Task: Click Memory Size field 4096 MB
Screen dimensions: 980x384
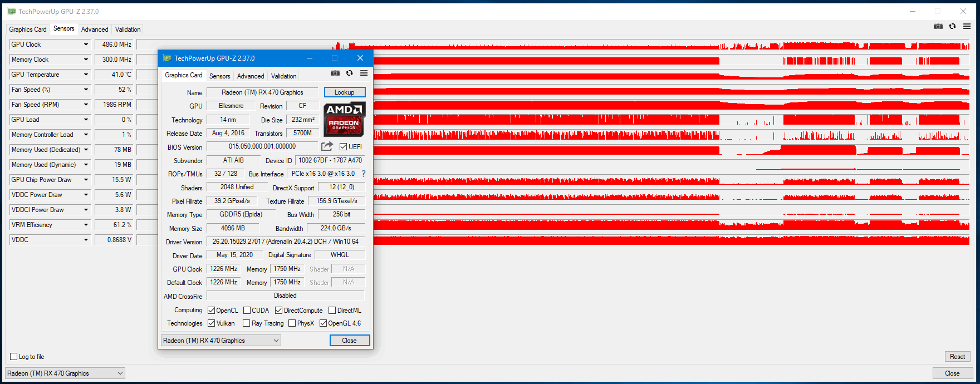Action: [233, 228]
